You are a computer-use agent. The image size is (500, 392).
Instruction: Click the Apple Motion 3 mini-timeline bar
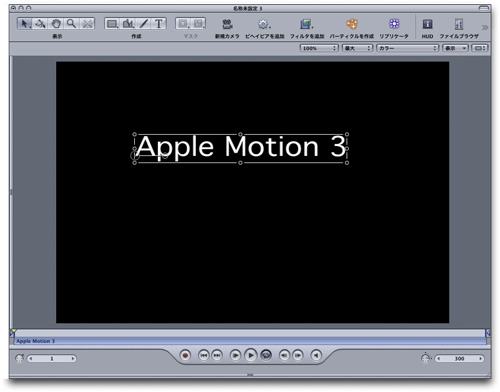pyautogui.click(x=251, y=341)
